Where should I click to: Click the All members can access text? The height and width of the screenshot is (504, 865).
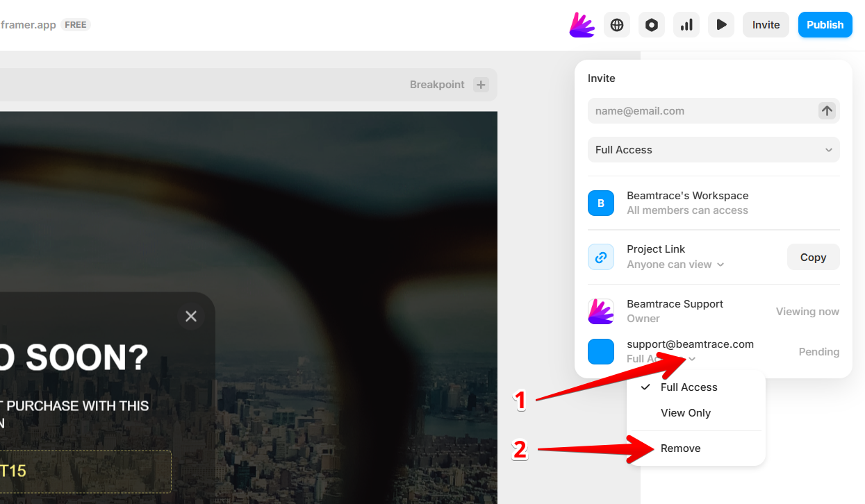[x=687, y=210]
